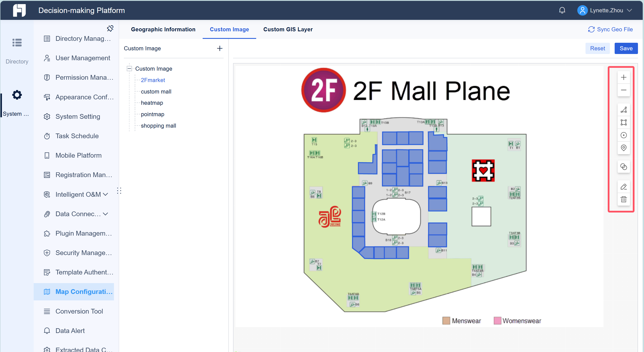This screenshot has height=352, width=644.
Task: Click the delete trash tool
Action: 623,199
